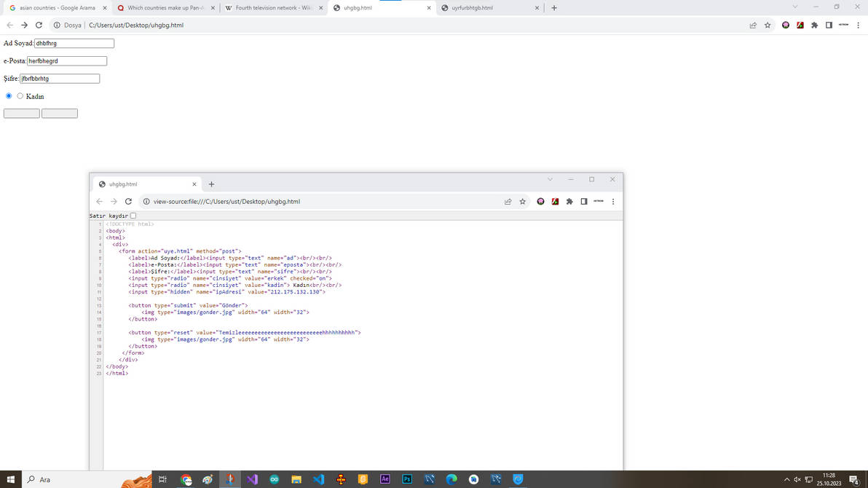Open tab search chevron in view-source window
The image size is (868, 488).
click(550, 179)
